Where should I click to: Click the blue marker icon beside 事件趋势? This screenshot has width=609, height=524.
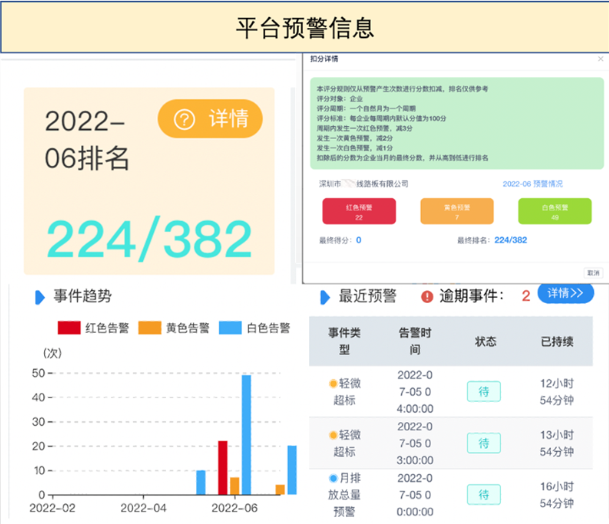point(39,297)
